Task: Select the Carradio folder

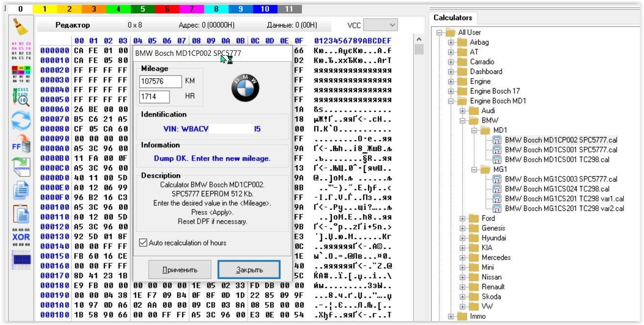Action: click(482, 62)
